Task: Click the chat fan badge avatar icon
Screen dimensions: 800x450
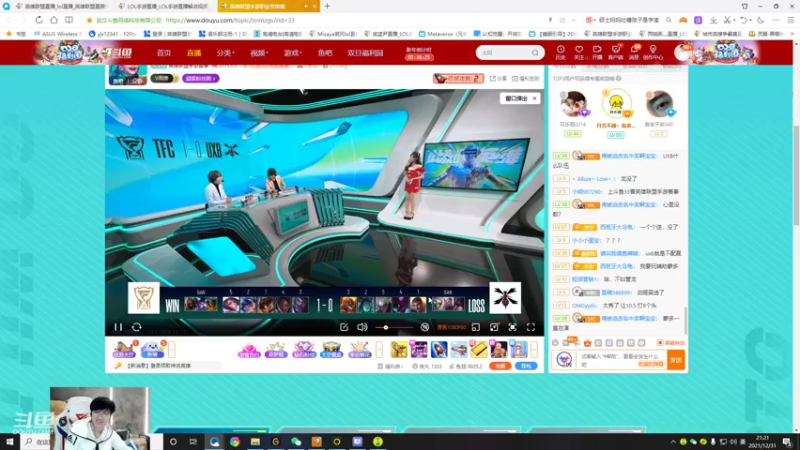Action: pos(564,360)
